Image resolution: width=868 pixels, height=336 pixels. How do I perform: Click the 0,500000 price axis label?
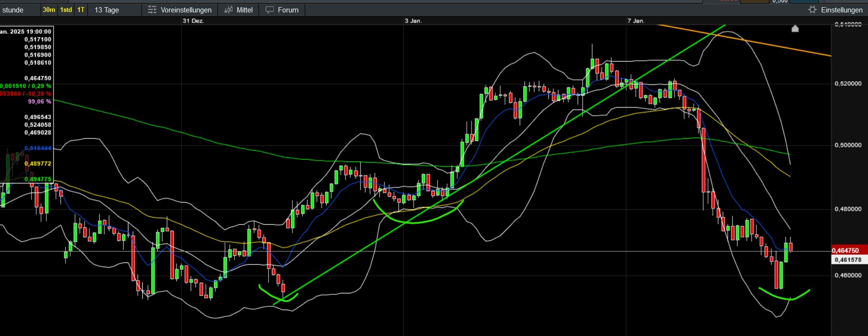tap(848, 145)
